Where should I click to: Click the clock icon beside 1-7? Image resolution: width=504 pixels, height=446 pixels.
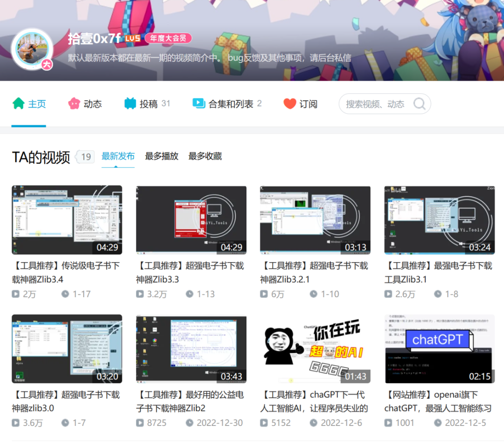[x=65, y=423]
